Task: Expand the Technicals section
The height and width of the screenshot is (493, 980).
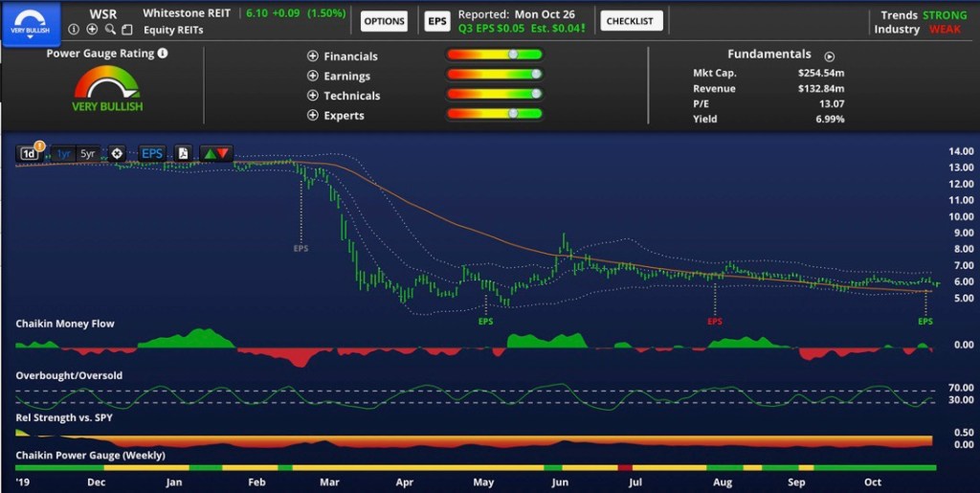Action: pos(313,96)
